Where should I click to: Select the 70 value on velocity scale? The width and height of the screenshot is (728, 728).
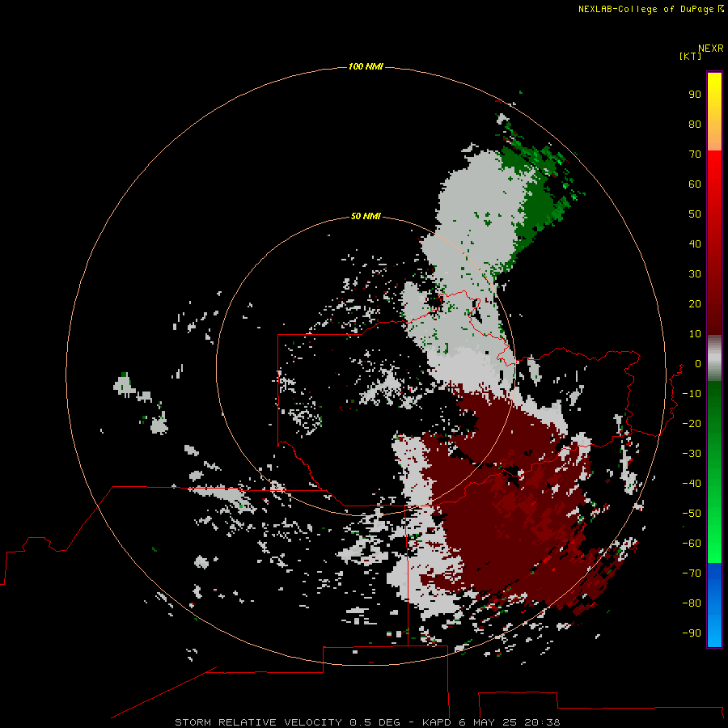click(x=695, y=154)
